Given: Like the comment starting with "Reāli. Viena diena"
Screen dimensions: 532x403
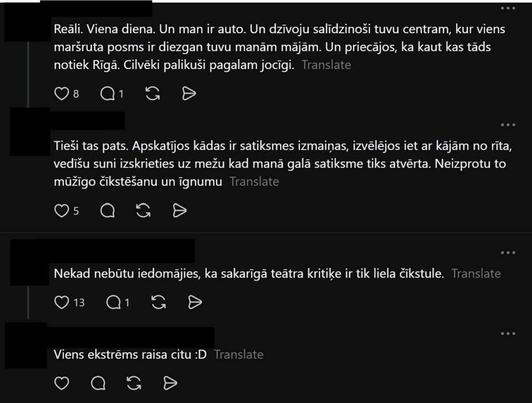Looking at the screenshot, I should pos(61,93).
